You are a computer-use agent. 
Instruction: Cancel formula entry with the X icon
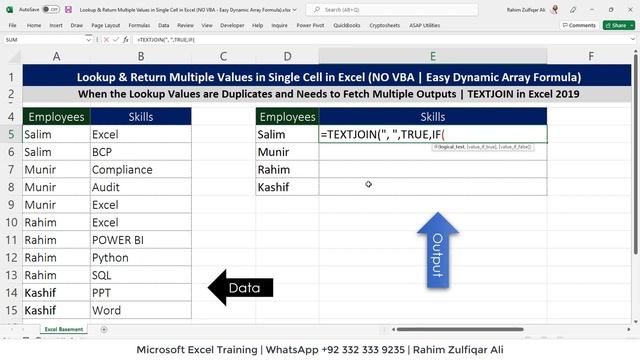click(106, 40)
